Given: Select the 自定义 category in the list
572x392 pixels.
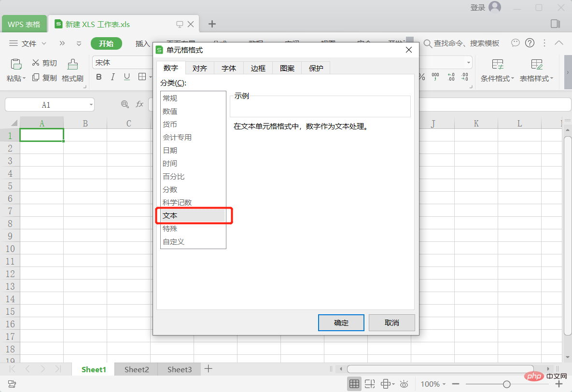Looking at the screenshot, I should pos(194,242).
